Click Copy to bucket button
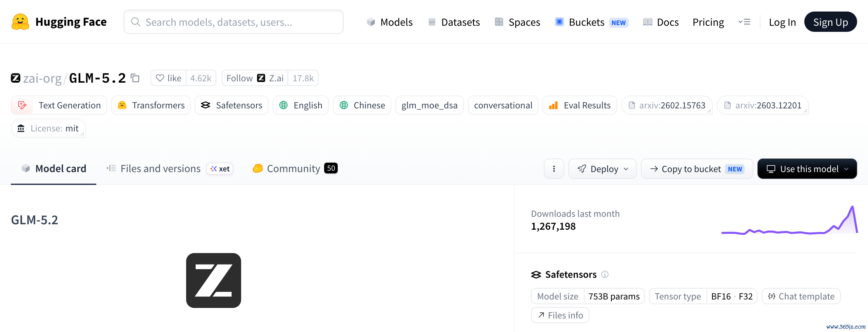The width and height of the screenshot is (868, 332). [697, 169]
